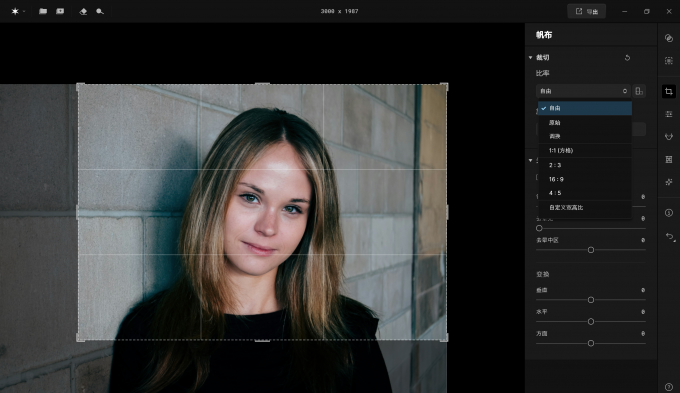Click the open folder icon in toolbar
This screenshot has width=680, height=393.
coord(43,11)
